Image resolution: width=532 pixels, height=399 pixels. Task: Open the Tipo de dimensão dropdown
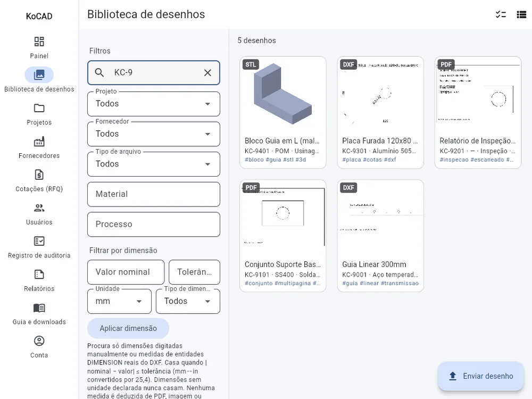[x=188, y=301]
